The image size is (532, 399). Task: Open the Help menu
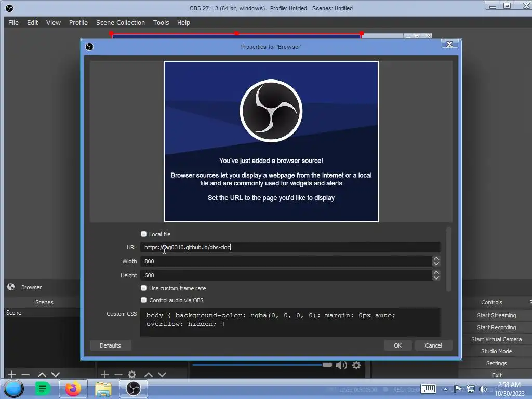pos(183,23)
